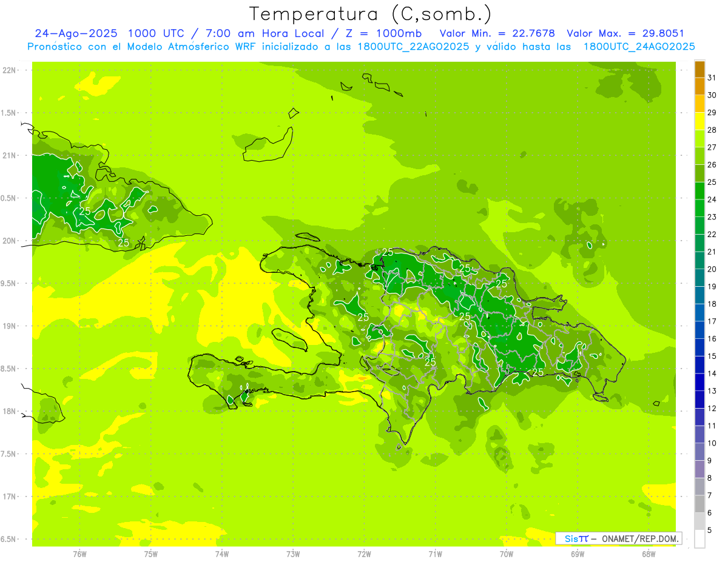Click the '31' colorbar value

712,78
